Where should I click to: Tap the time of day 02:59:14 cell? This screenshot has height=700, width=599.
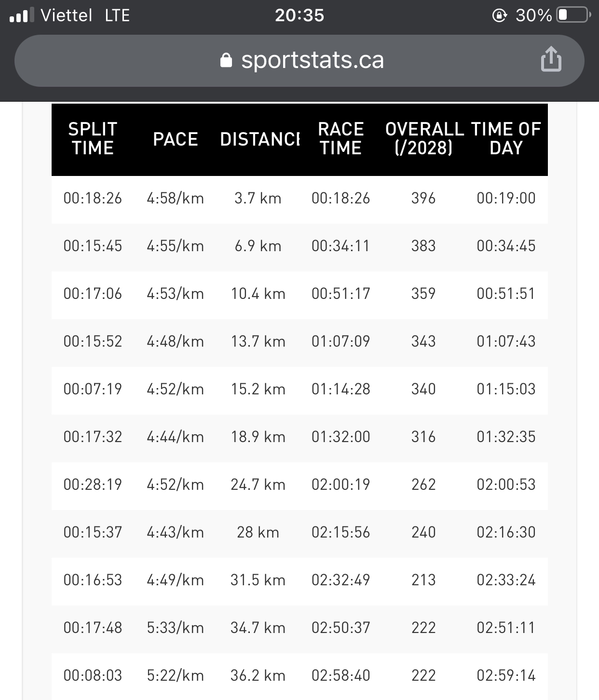[506, 676]
